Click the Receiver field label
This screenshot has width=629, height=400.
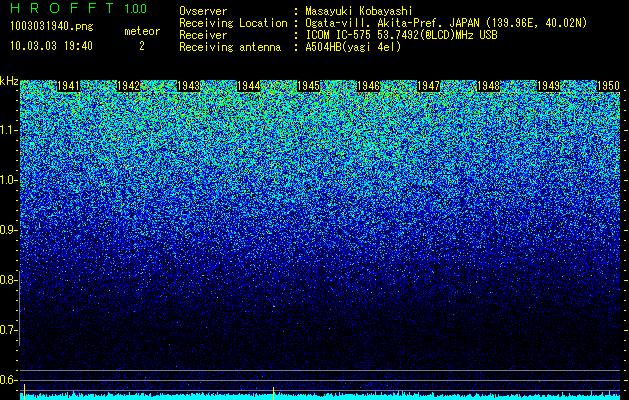[x=203, y=35]
